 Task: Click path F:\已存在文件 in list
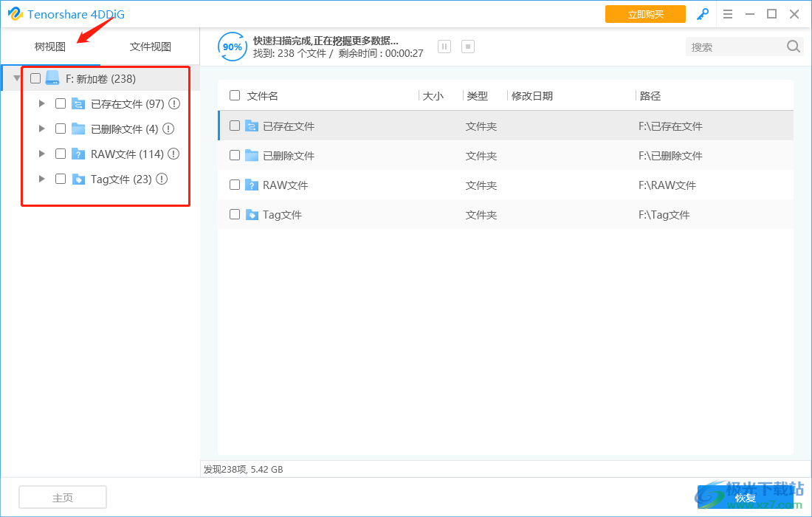(670, 126)
